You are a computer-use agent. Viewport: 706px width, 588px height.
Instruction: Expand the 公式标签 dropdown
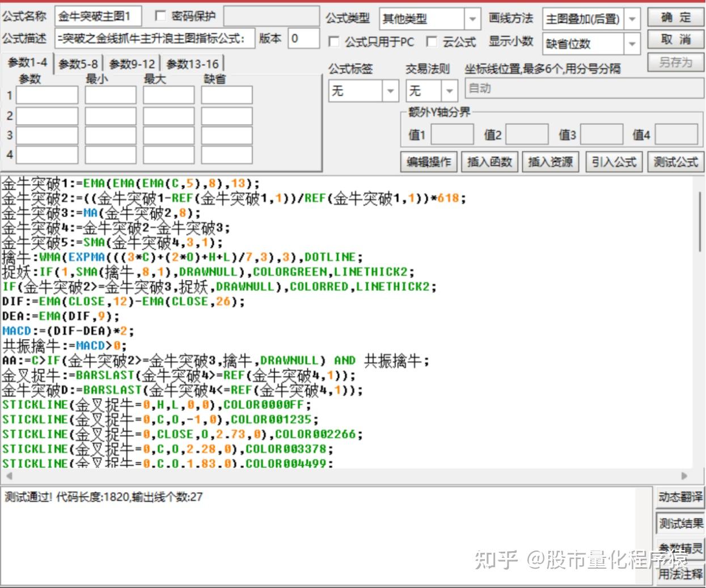[x=390, y=91]
